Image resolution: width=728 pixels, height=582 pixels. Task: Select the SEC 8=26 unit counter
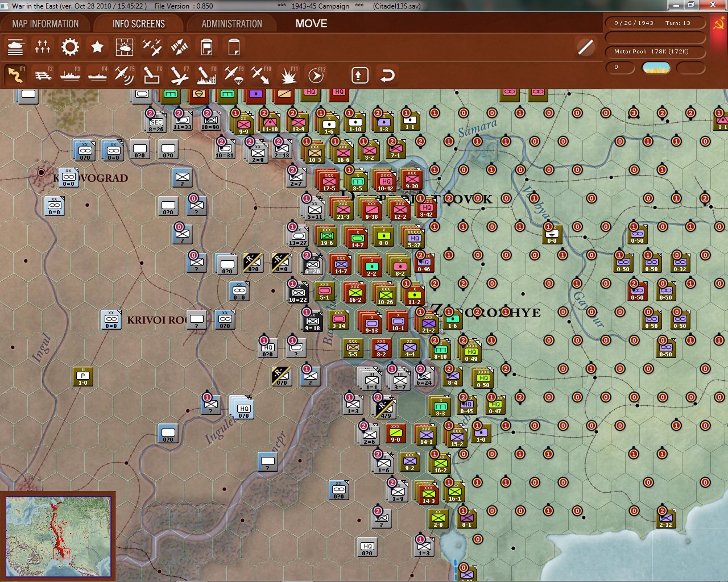tap(156, 122)
